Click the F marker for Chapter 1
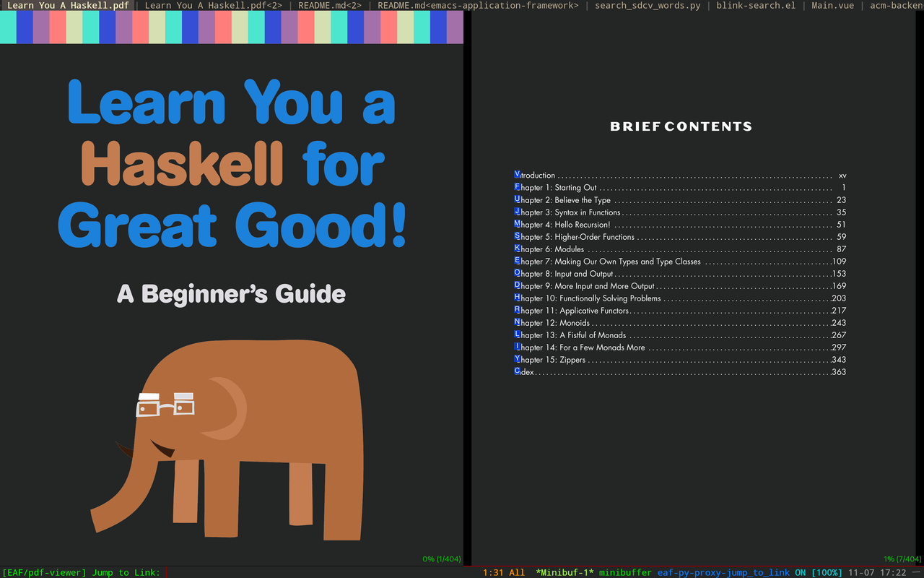The width and height of the screenshot is (924, 578). [x=517, y=186]
